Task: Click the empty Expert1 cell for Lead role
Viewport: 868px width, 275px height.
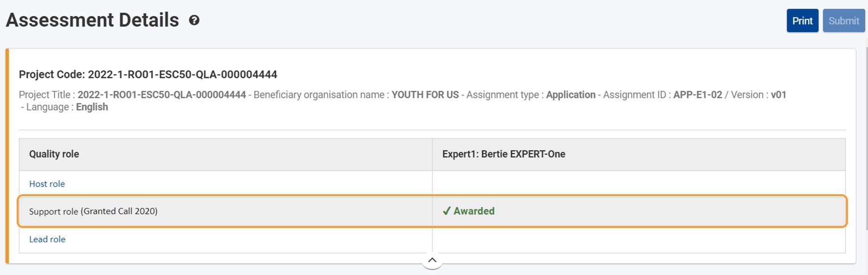Action: click(x=639, y=239)
